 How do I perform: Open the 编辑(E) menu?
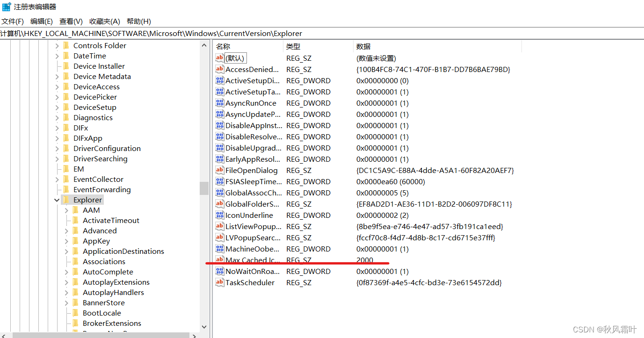point(42,22)
